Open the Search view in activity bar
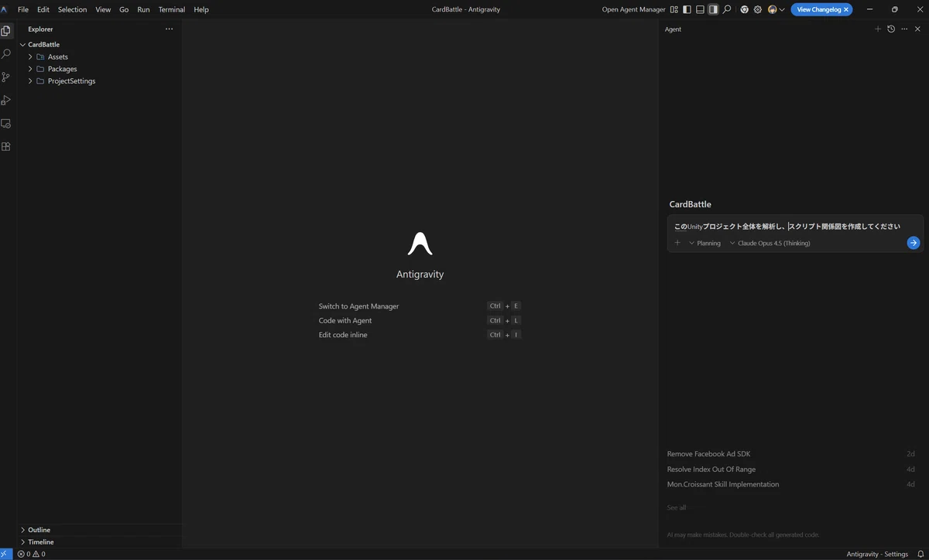Image resolution: width=929 pixels, height=560 pixels. coord(6,54)
